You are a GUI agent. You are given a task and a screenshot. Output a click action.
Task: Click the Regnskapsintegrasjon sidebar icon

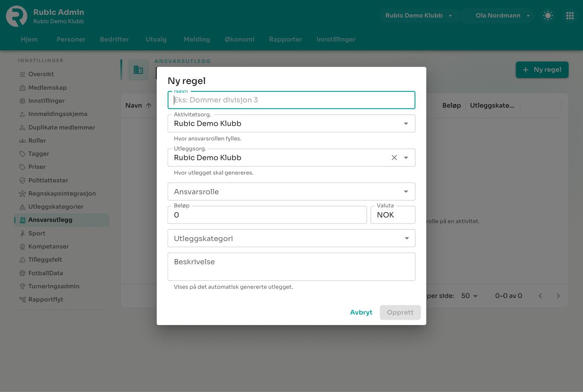pyautogui.click(x=22, y=194)
